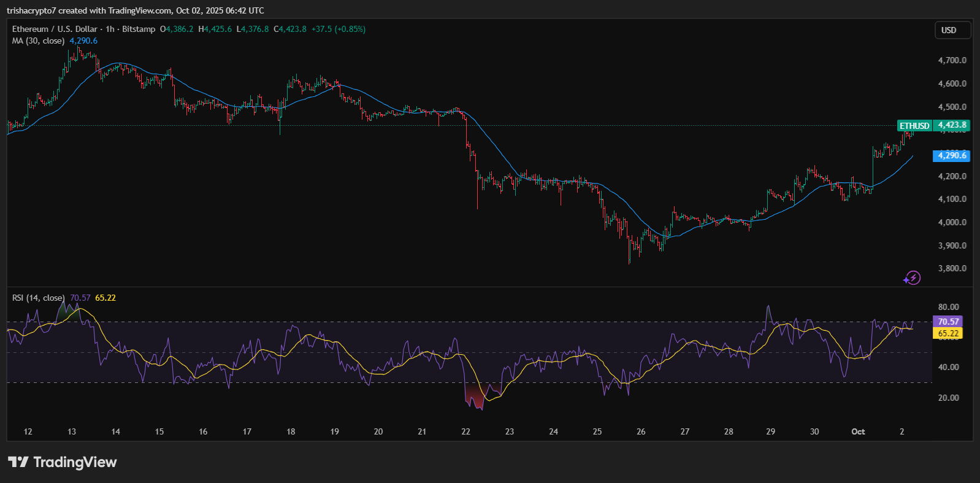This screenshot has width=980, height=483.
Task: Click the Bitstamp exchange name in legend
Action: tap(139, 29)
